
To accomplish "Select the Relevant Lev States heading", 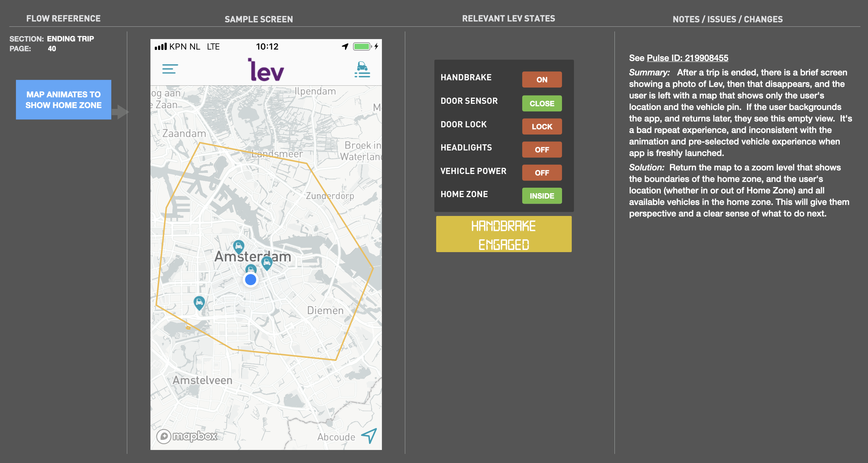I will click(508, 18).
